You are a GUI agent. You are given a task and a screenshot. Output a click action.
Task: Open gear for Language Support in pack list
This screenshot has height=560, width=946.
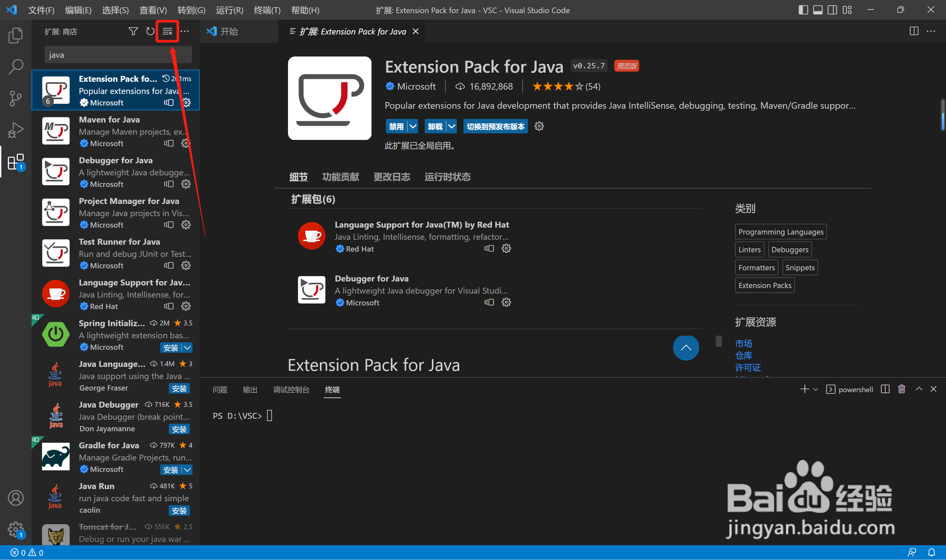pos(506,249)
